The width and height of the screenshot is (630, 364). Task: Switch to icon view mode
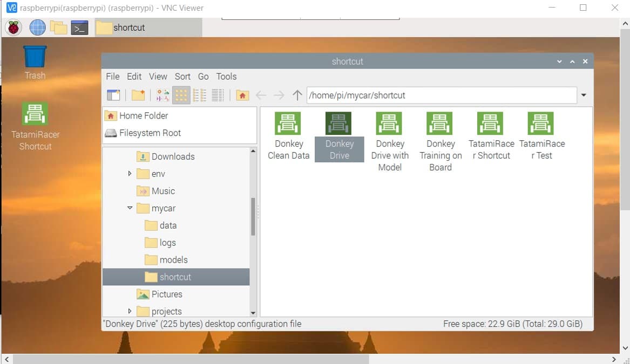(181, 95)
